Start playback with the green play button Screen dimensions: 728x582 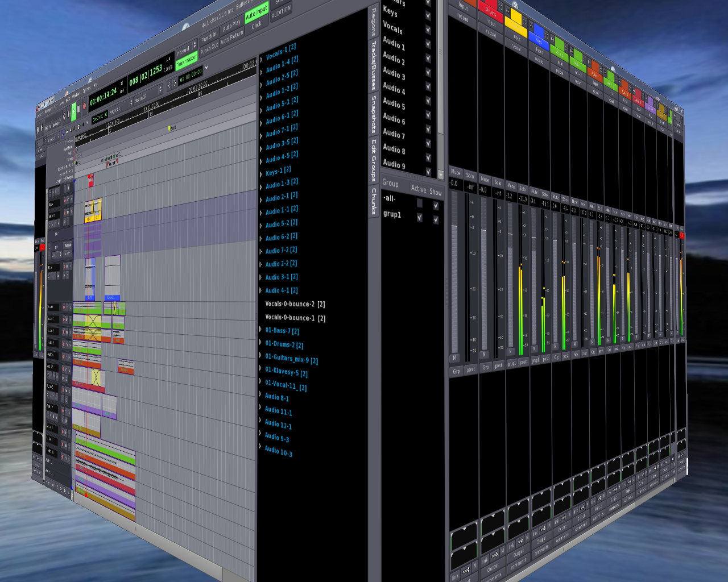coord(73,111)
